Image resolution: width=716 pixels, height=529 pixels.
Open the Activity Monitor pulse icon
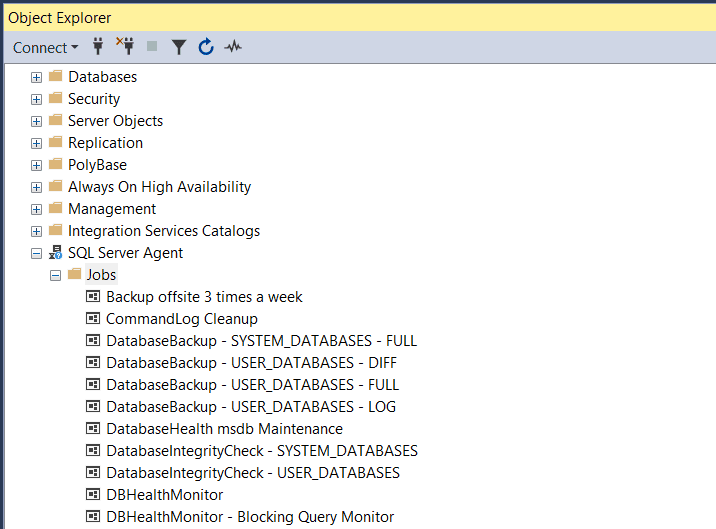pos(233,46)
